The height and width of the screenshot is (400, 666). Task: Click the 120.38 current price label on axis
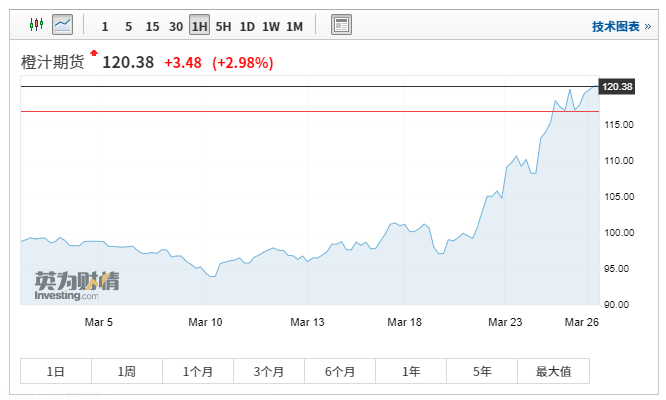pos(618,87)
